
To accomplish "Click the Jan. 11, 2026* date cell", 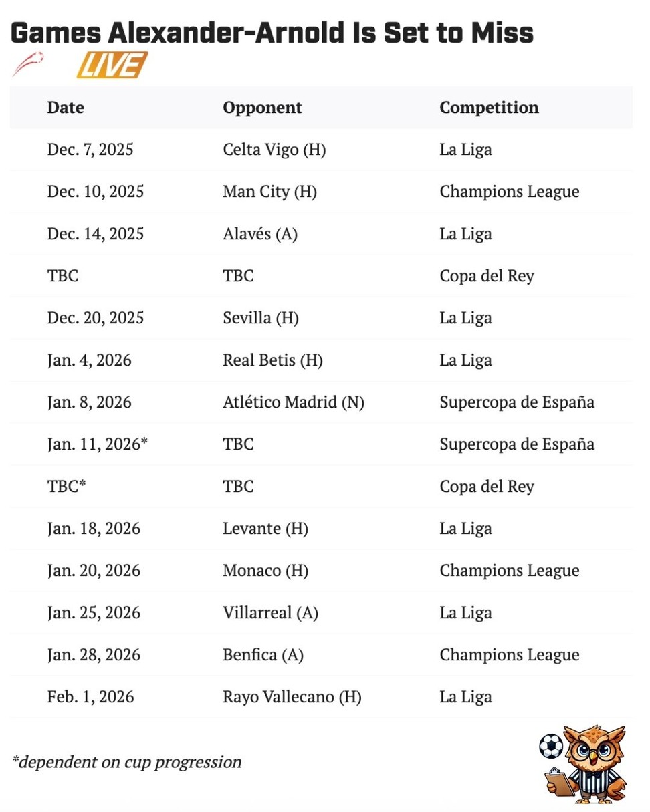I will click(x=97, y=444).
